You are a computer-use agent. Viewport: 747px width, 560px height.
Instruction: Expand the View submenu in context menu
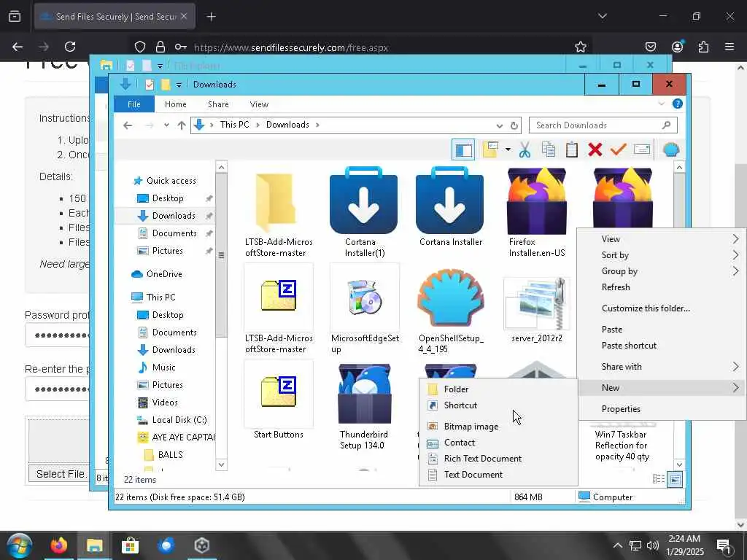[x=661, y=239]
